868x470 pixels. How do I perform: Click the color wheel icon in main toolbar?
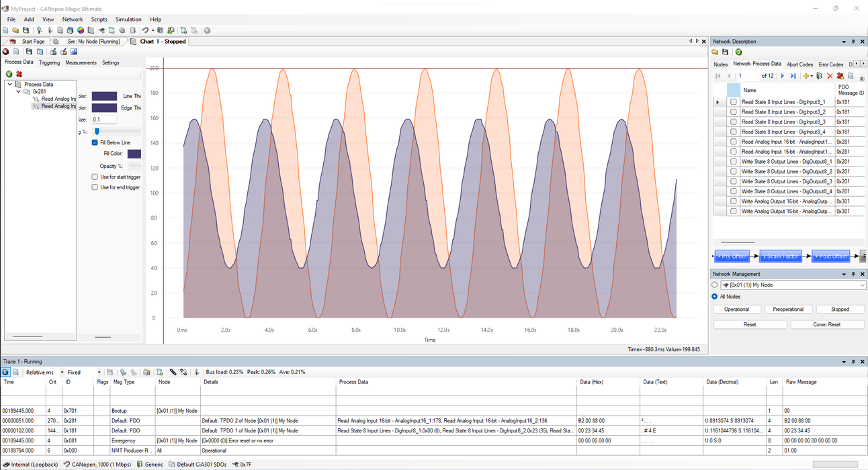[x=81, y=30]
